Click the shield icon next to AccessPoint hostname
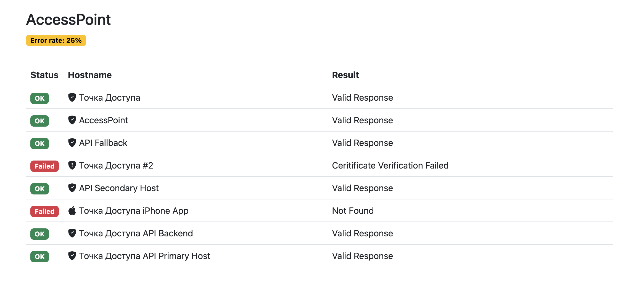This screenshot has width=644, height=283. [x=72, y=120]
